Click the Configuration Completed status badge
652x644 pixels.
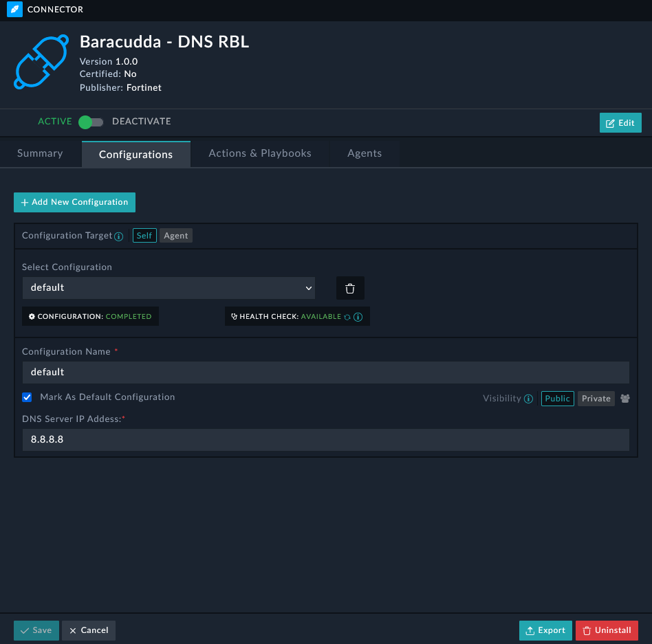click(x=90, y=317)
